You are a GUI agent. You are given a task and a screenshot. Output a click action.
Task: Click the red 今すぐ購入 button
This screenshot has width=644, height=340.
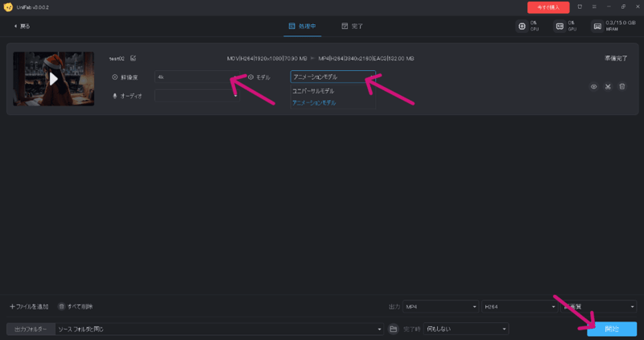pyautogui.click(x=548, y=6)
